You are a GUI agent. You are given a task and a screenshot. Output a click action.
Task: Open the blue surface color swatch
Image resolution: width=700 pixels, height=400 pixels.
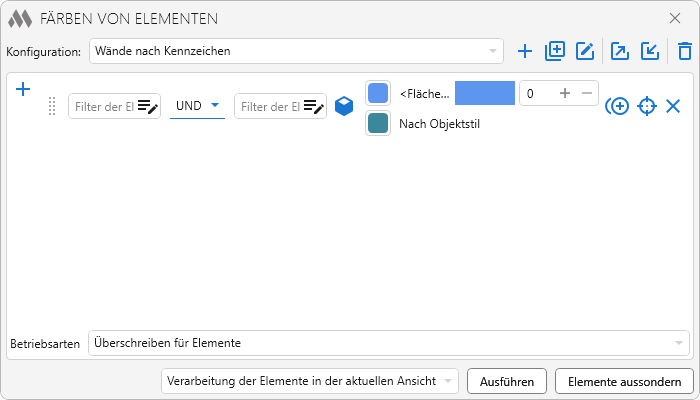[x=378, y=93]
